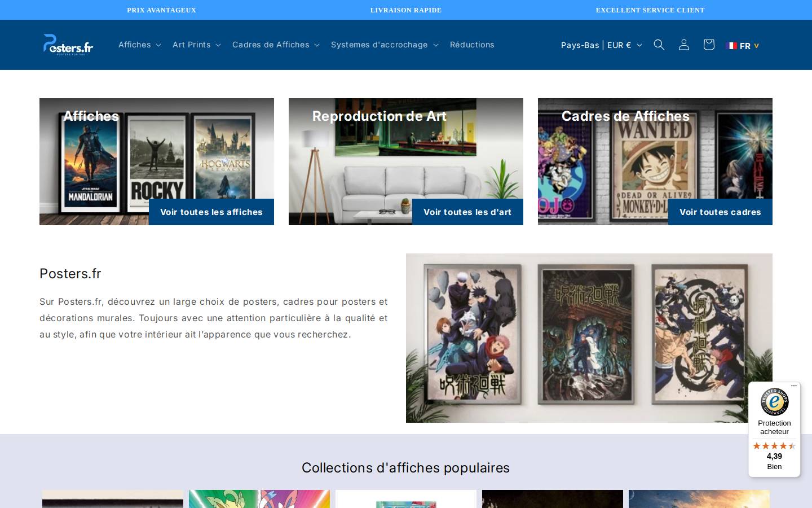Go to the Réductions page

(x=472, y=45)
